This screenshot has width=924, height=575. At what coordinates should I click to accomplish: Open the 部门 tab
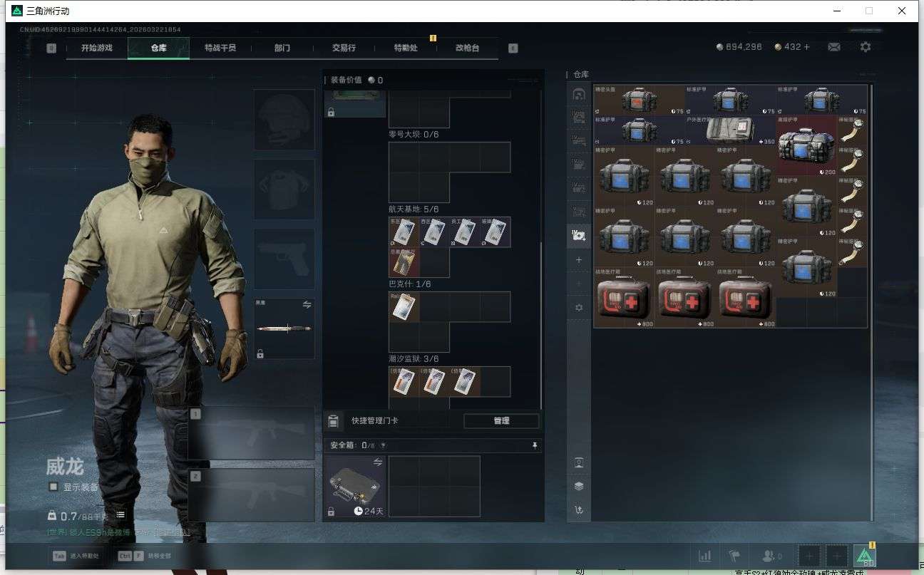click(282, 48)
